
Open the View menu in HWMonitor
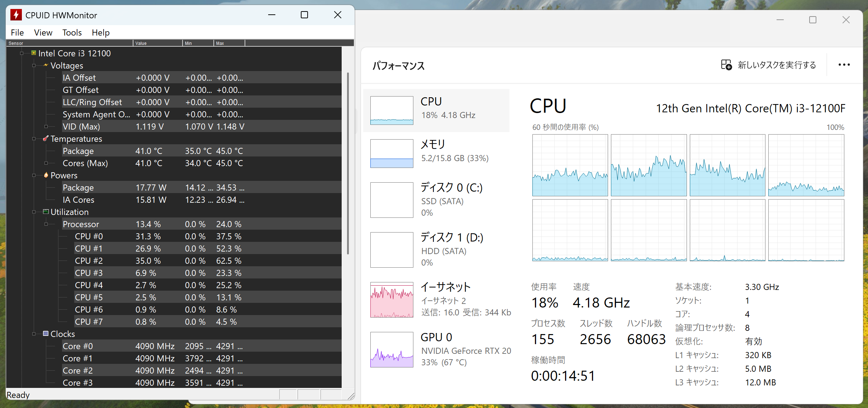(x=43, y=33)
